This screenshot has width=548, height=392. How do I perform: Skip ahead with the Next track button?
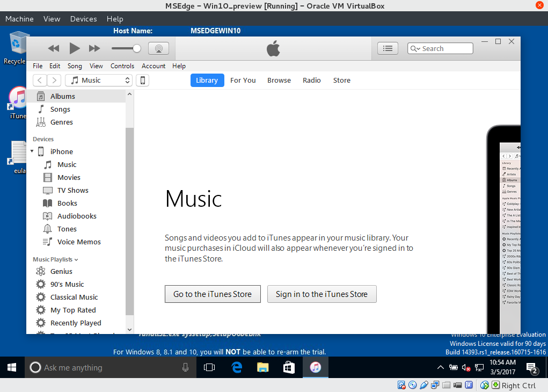94,48
